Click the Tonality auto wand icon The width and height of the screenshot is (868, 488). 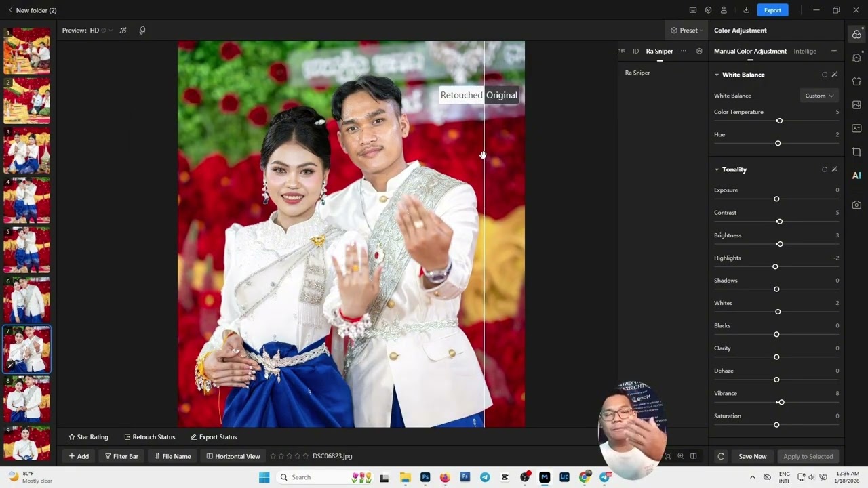point(835,169)
